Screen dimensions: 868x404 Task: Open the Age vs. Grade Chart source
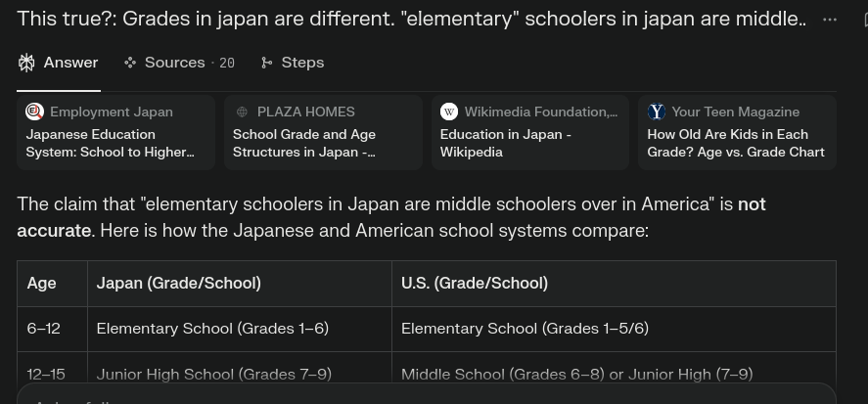click(x=737, y=132)
